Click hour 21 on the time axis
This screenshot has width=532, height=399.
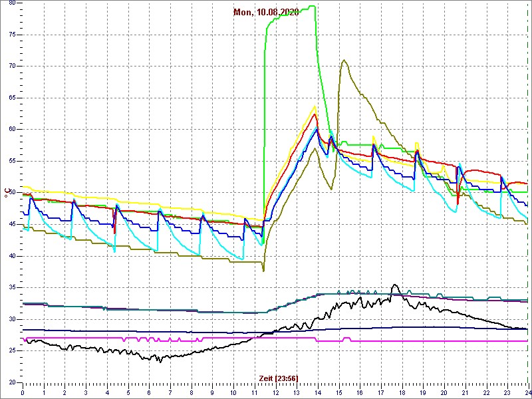(x=464, y=392)
